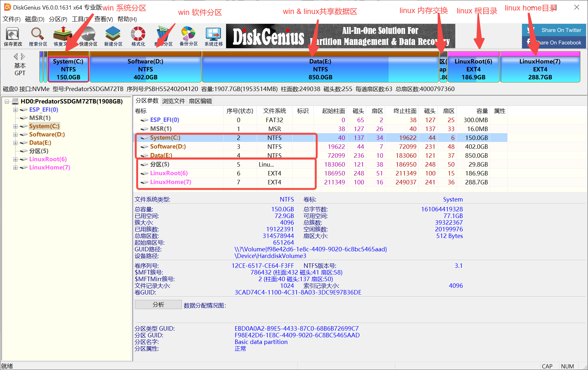
Task: Click the Format (格式化) toolbar icon
Action: [138, 36]
